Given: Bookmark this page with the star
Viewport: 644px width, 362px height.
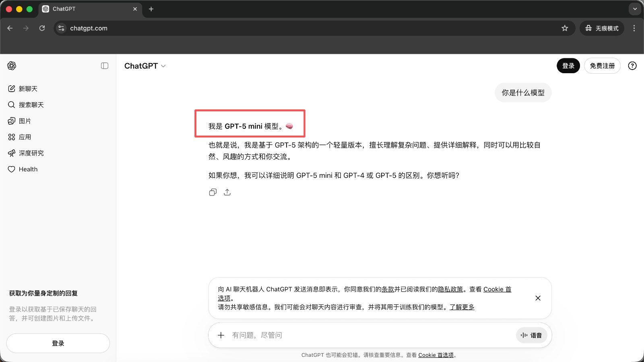Looking at the screenshot, I should click(565, 28).
